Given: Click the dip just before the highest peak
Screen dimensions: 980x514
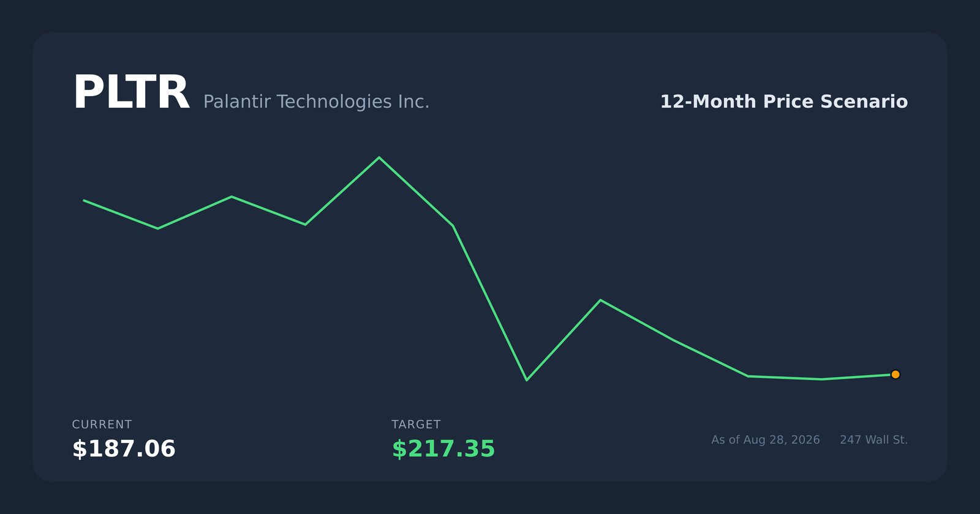Looking at the screenshot, I should [305, 225].
